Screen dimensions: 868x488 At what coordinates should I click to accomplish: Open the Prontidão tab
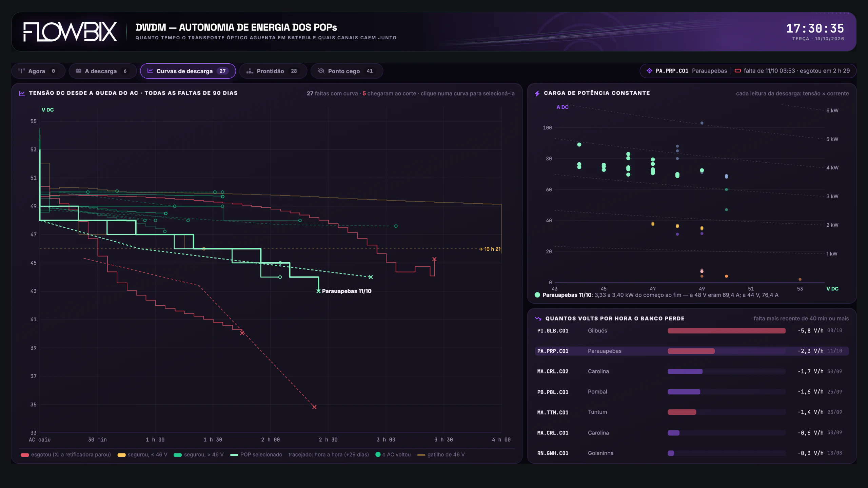(273, 71)
